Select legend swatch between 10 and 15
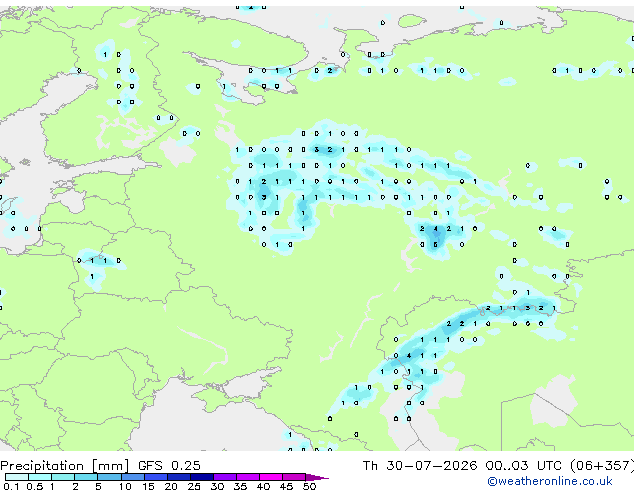Viewport: 634px width, 490px height. (132, 477)
